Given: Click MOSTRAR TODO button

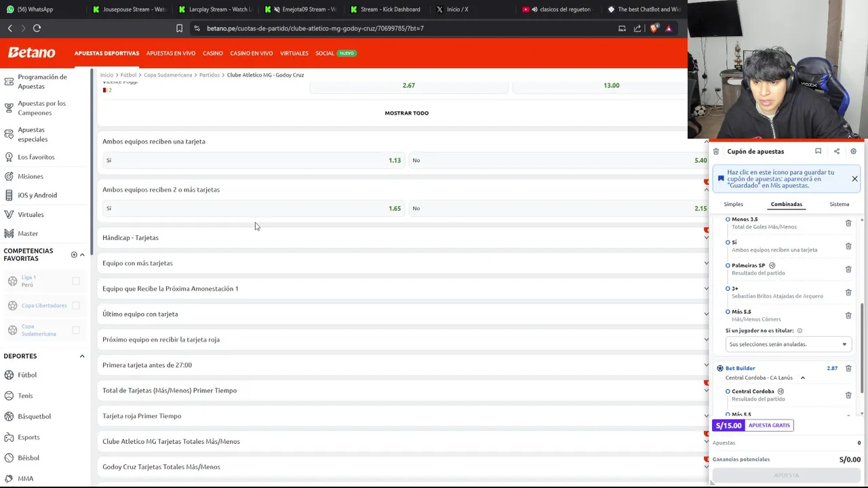Looking at the screenshot, I should [x=406, y=113].
